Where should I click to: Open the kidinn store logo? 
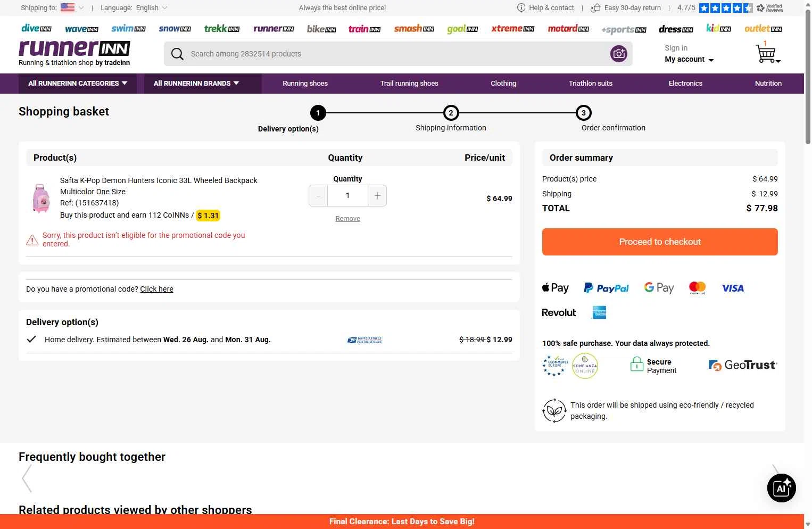click(x=718, y=28)
